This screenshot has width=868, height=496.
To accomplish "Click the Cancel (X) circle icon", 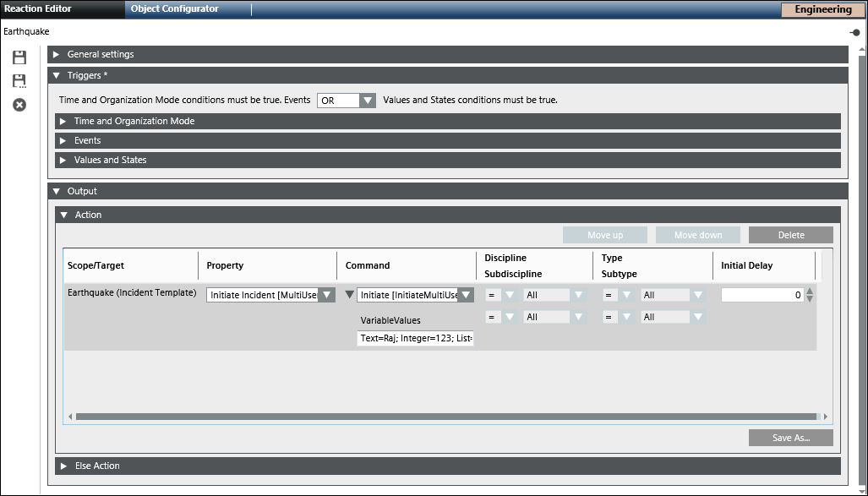I will (x=19, y=105).
